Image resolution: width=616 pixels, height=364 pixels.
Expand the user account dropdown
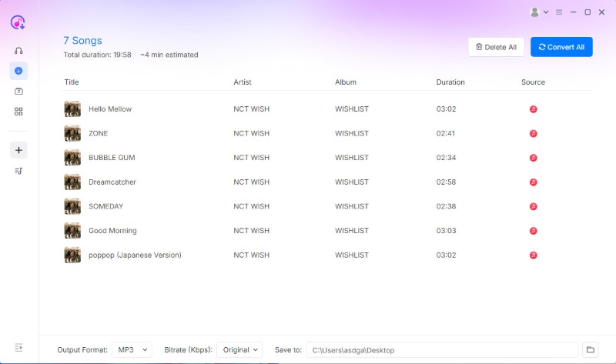click(540, 12)
